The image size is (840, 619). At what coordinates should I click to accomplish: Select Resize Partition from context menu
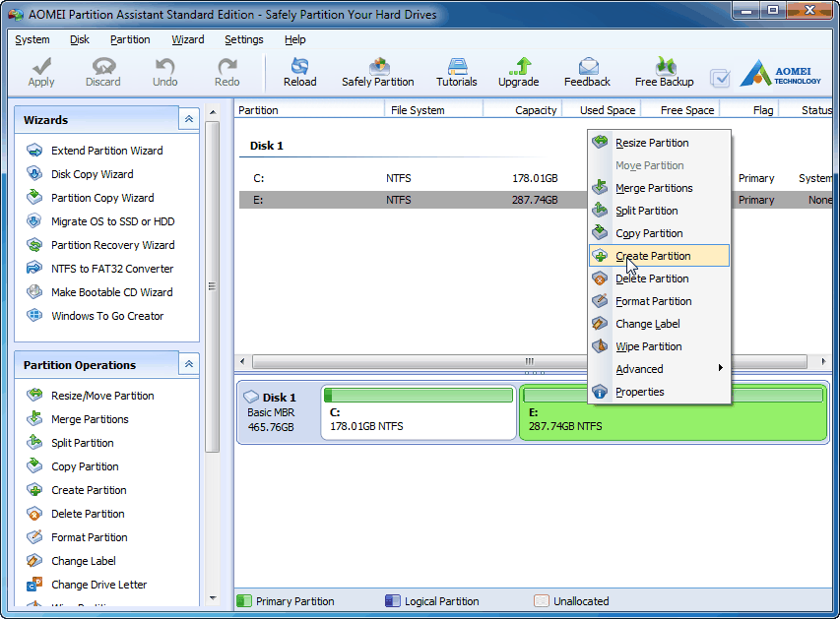(x=659, y=143)
